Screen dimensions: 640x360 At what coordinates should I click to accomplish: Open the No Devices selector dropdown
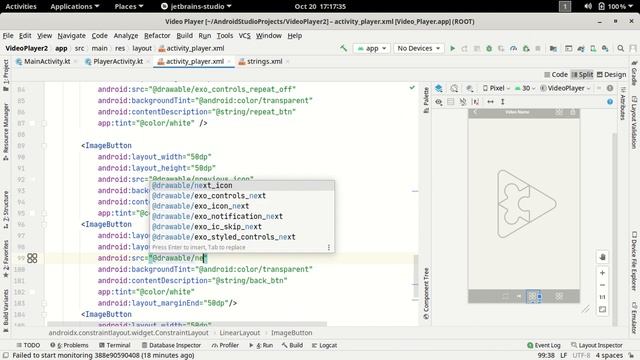(x=419, y=48)
